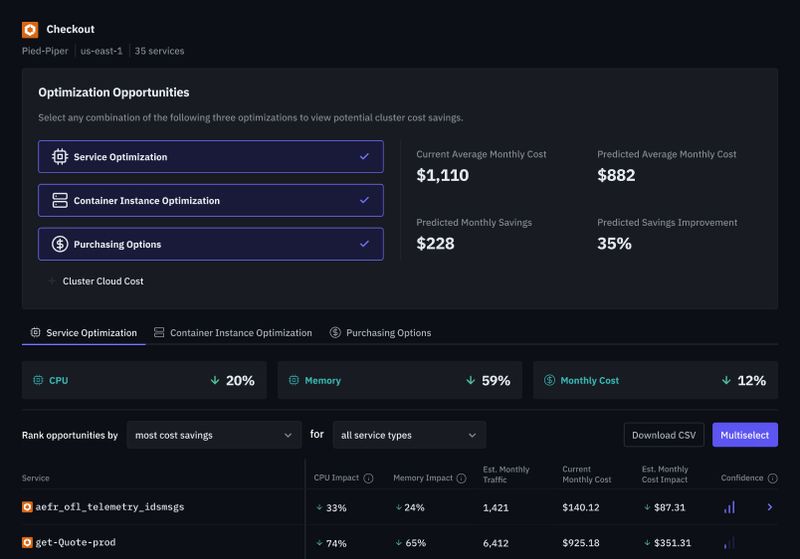The width and height of the screenshot is (800, 559).
Task: Toggle the Service Optimization option
Action: [210, 157]
